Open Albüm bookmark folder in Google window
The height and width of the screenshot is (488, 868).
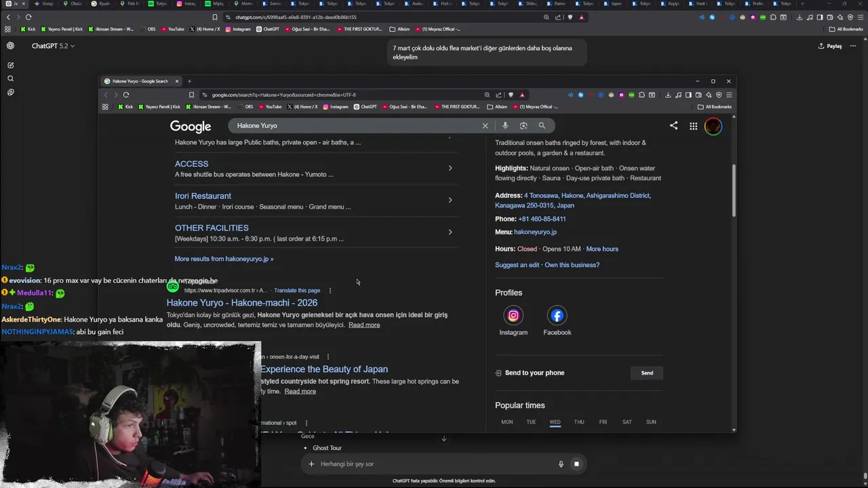pyautogui.click(x=497, y=106)
